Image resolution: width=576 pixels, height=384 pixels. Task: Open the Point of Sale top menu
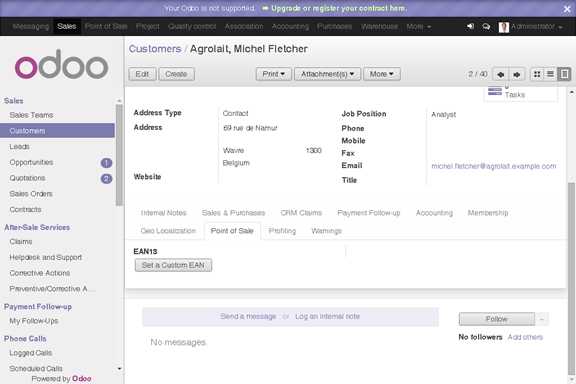click(x=106, y=26)
